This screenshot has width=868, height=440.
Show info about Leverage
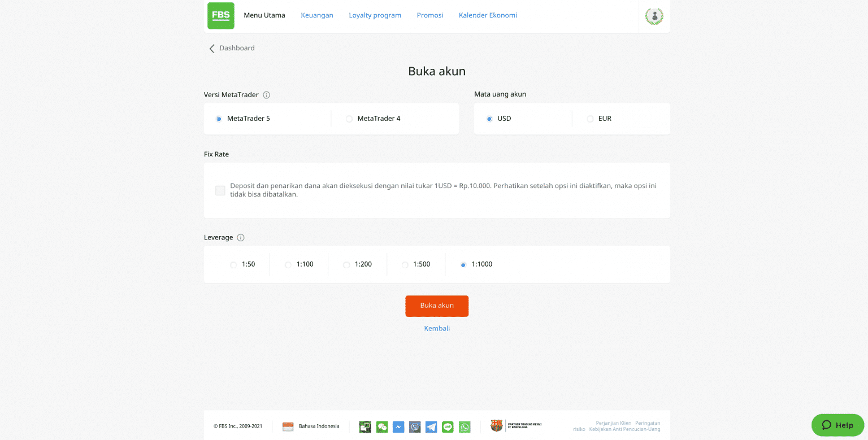(x=241, y=238)
